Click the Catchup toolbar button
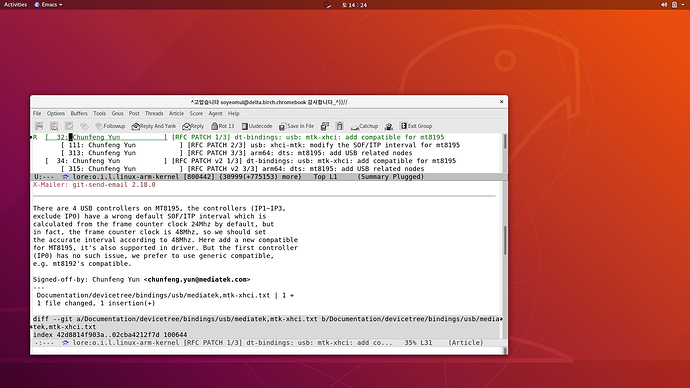 click(364, 126)
